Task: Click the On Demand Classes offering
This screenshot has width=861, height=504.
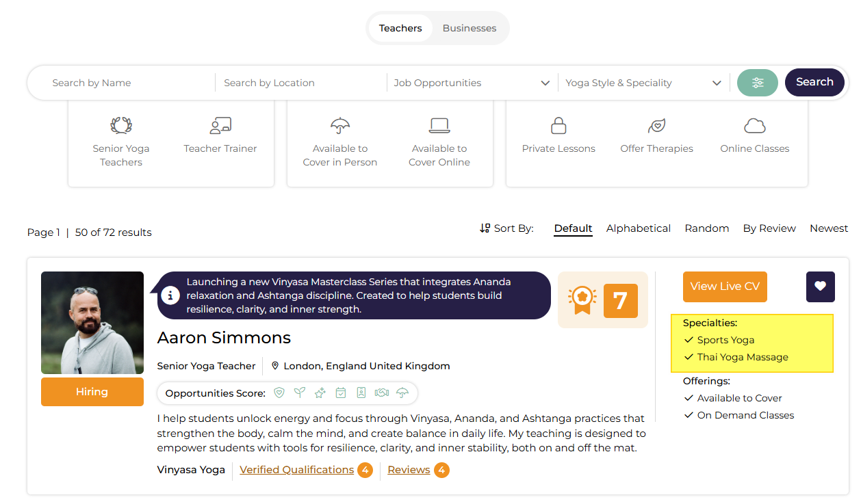Action: pyautogui.click(x=745, y=415)
